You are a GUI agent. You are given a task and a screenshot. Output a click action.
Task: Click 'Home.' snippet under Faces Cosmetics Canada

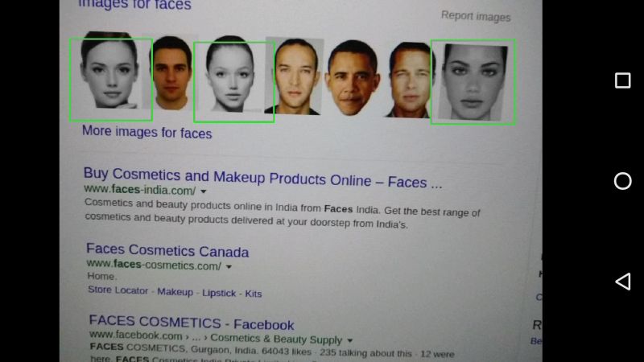pos(102,276)
